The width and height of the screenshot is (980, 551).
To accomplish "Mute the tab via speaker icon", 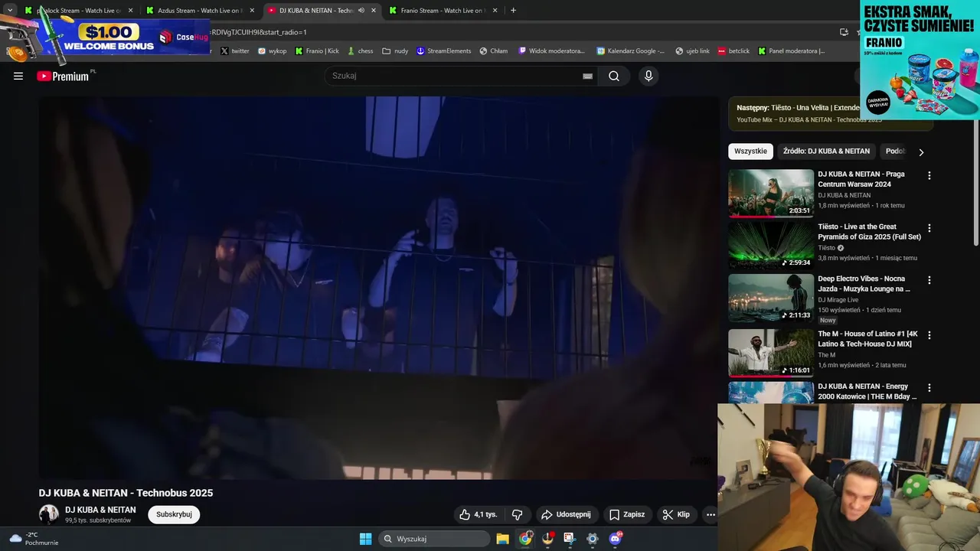I will click(361, 11).
